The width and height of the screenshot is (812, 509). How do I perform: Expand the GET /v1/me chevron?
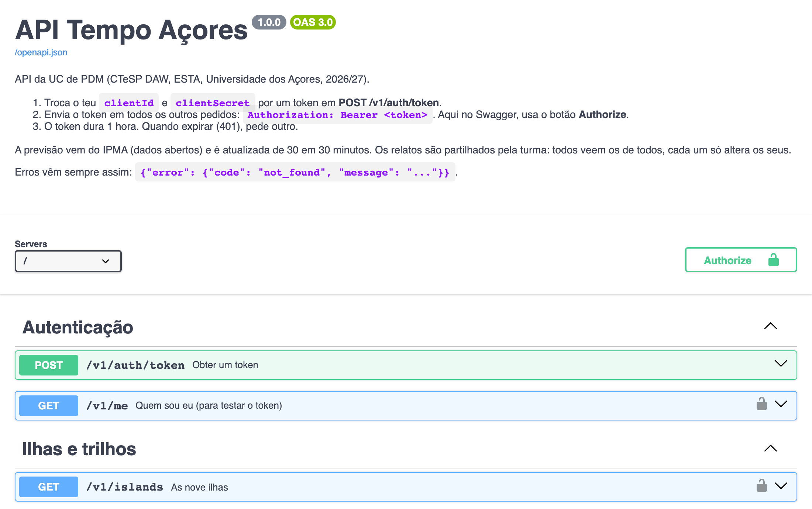point(781,405)
